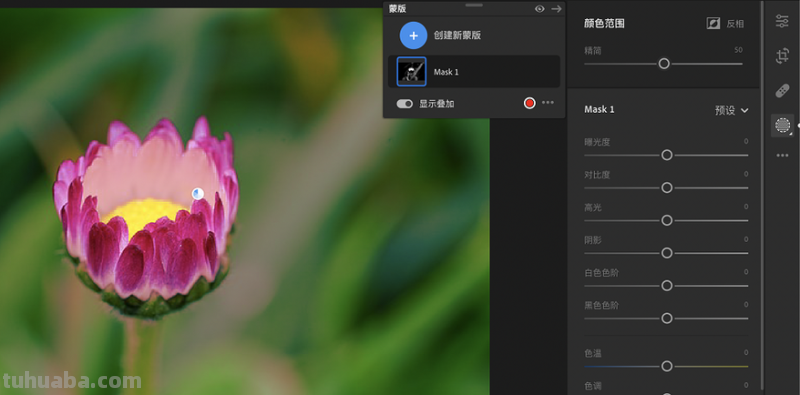The width and height of the screenshot is (800, 395).
Task: Adjust the 高光 highlights slider
Action: (666, 220)
